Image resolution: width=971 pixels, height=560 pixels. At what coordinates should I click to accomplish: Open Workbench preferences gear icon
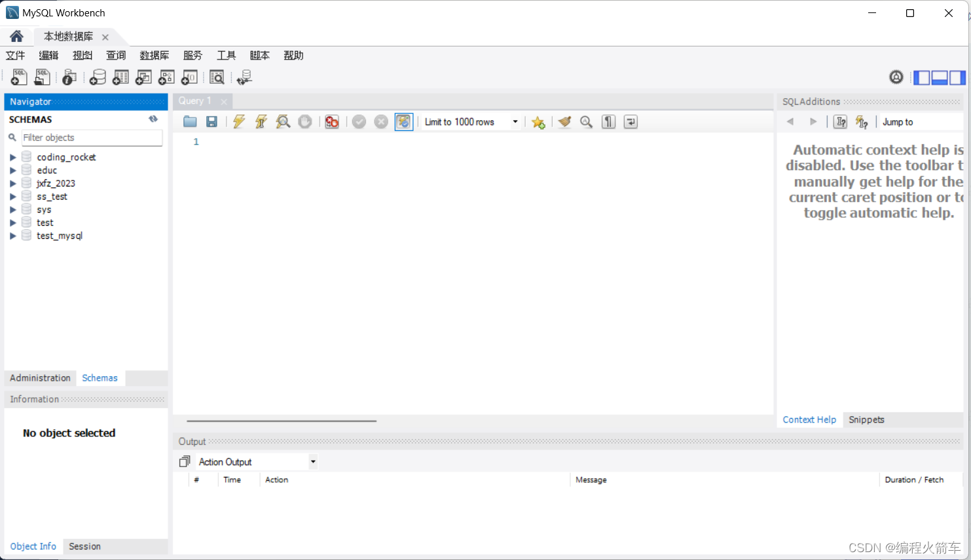pos(896,77)
